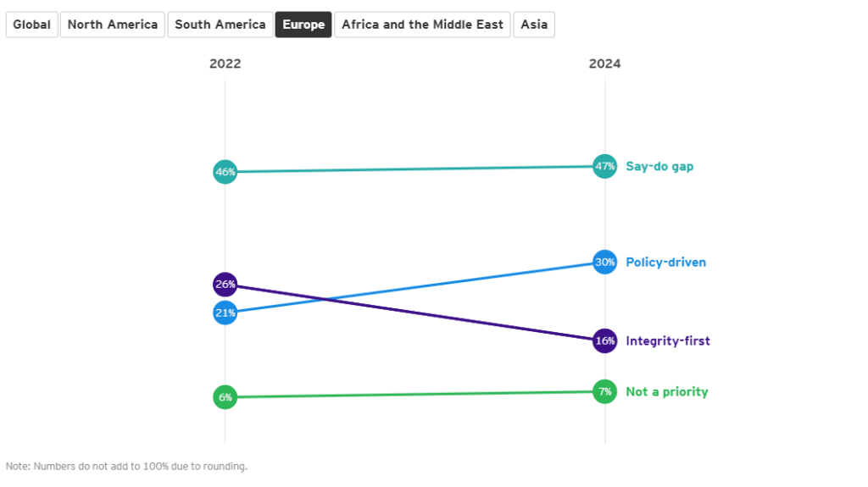Show Africa and the Middle East data
This screenshot has width=868, height=487.
pos(422,25)
